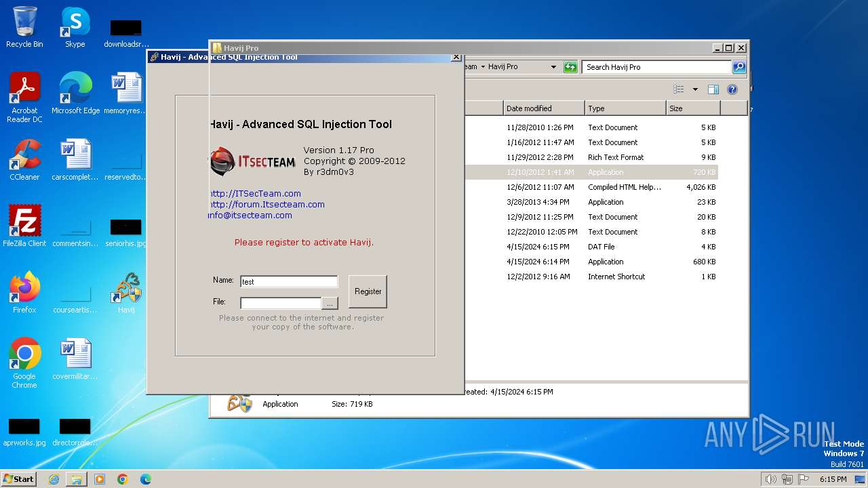Viewport: 868px width, 488px height.
Task: Open the directorde desktop file icon
Action: (x=75, y=431)
